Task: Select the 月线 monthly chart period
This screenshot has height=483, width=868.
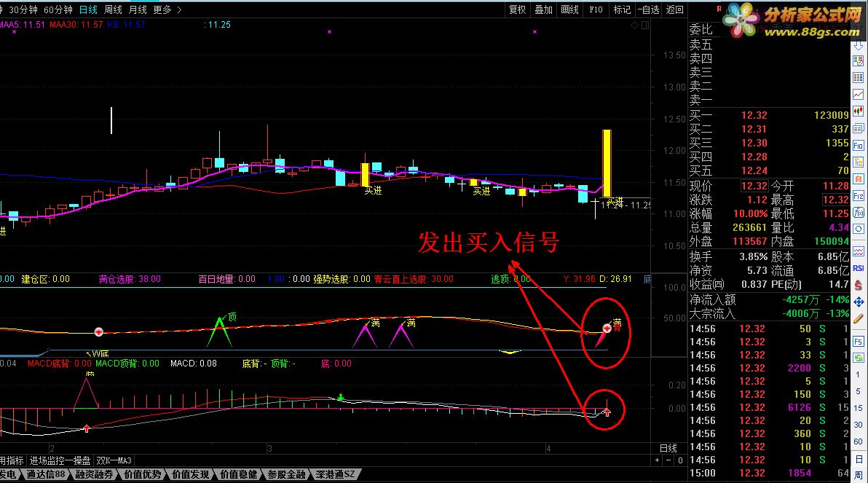Action: click(x=138, y=10)
